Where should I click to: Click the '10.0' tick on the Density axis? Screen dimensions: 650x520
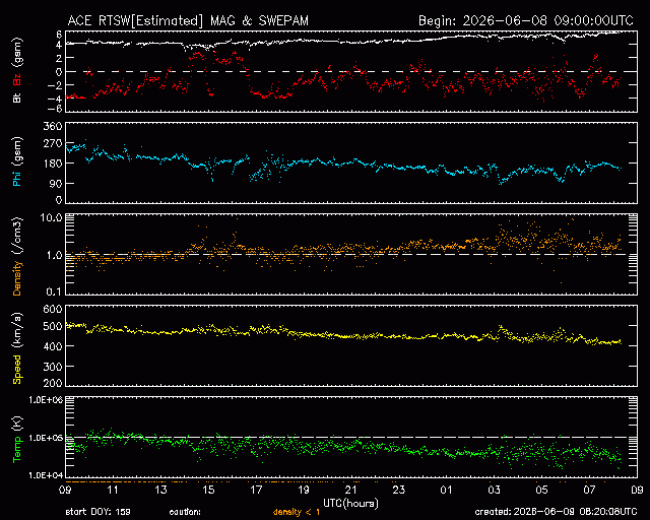(51, 218)
